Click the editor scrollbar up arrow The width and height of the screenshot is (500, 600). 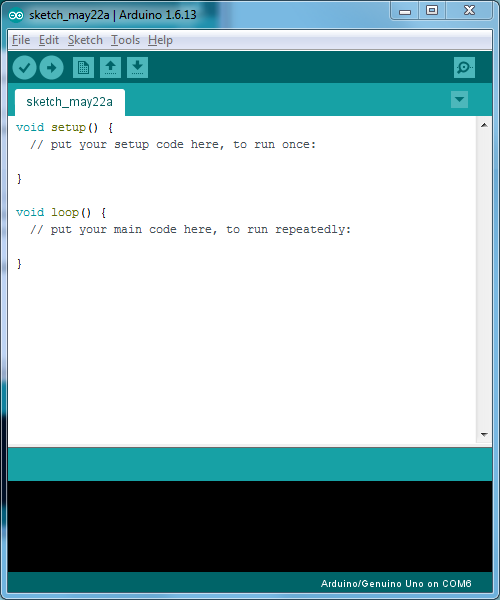[x=484, y=125]
